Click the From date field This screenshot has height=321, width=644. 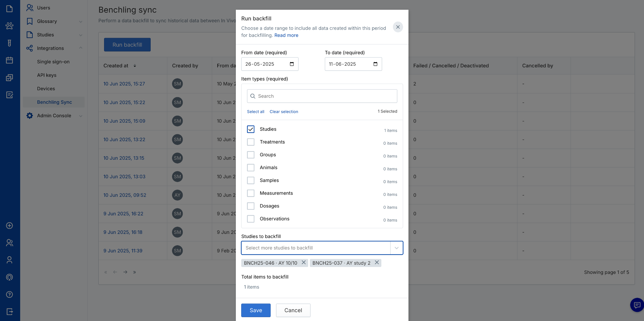coord(270,64)
